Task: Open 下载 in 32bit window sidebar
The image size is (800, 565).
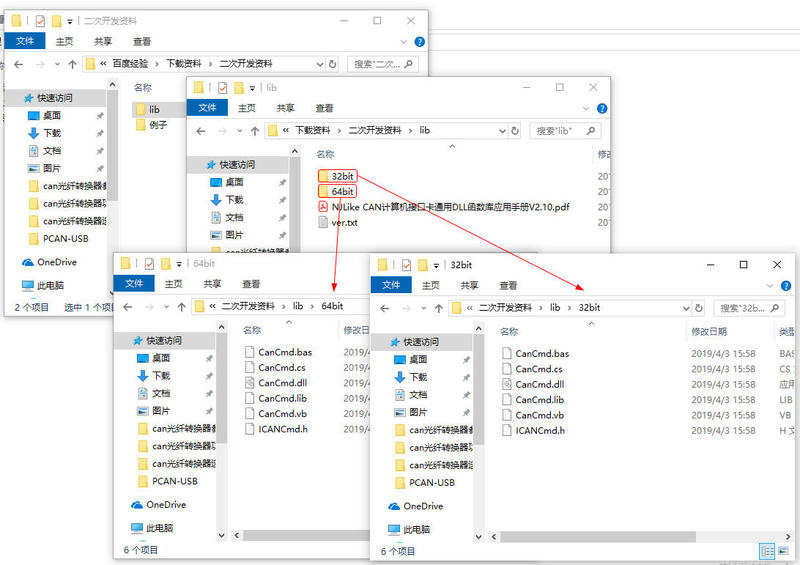Action: (x=418, y=377)
